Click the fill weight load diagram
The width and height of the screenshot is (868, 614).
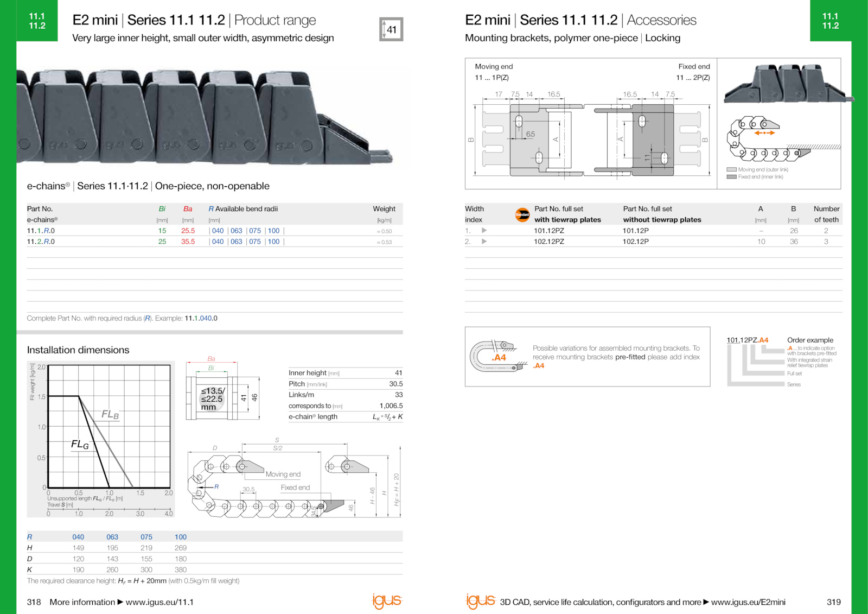coord(101,439)
